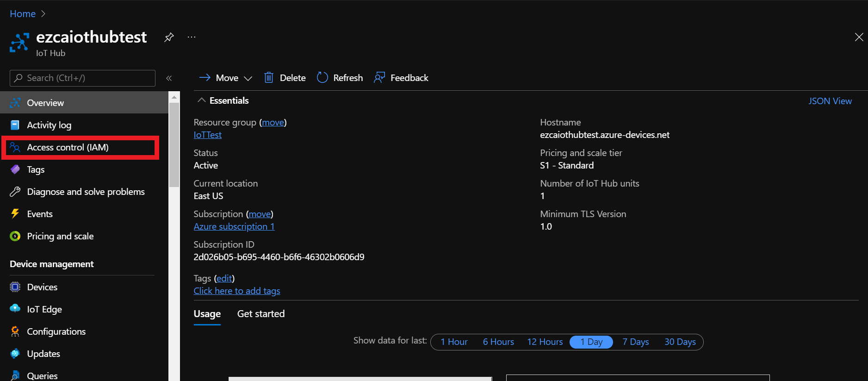Click the Configurations icon
The image size is (868, 381).
click(15, 331)
